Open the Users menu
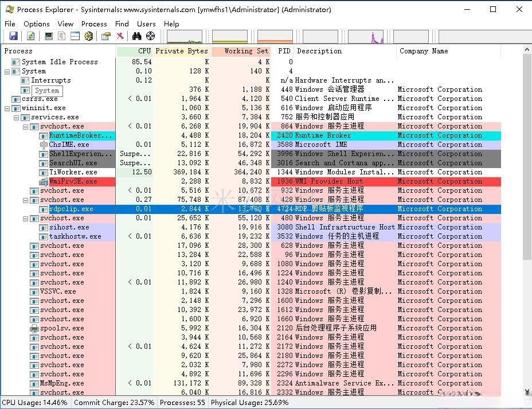 pyautogui.click(x=146, y=24)
